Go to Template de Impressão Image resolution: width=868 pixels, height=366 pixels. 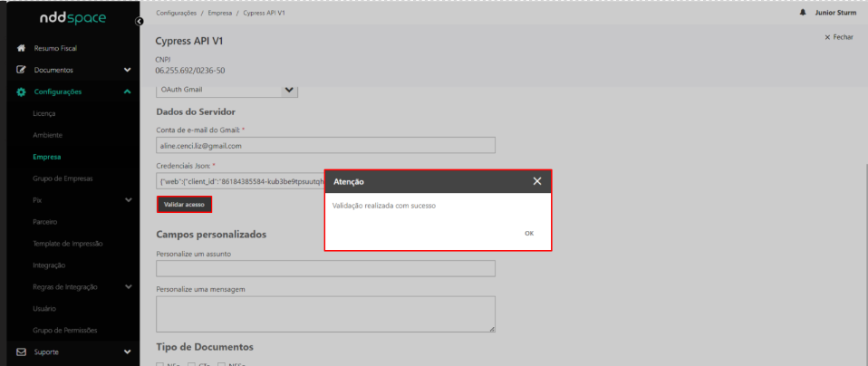tap(68, 244)
